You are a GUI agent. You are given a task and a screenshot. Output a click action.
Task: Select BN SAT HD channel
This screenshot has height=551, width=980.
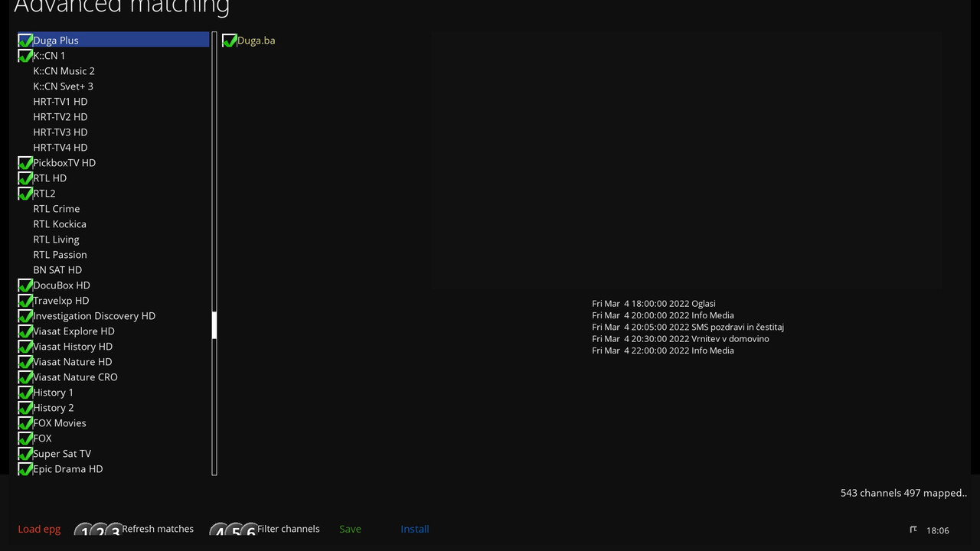[113, 269]
